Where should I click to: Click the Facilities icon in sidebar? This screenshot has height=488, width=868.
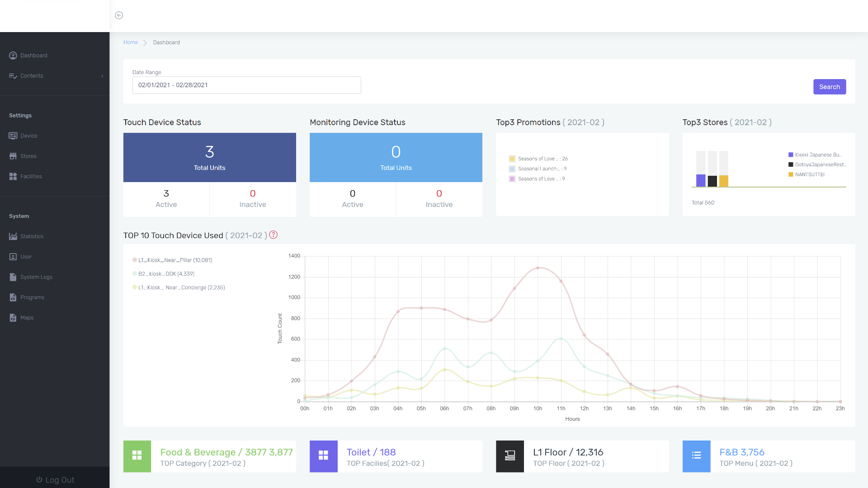[13, 177]
